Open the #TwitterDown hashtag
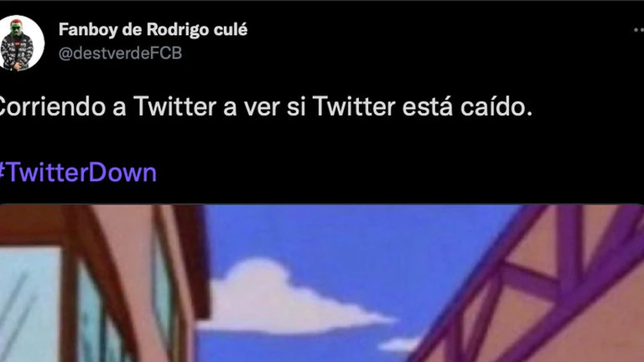Screen dimensions: 644x362 click(x=78, y=173)
